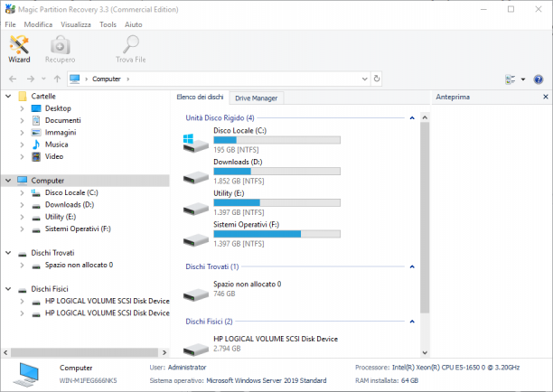The image size is (553, 392).
Task: Navigate up one level with the up arrow
Action: pos(57,79)
